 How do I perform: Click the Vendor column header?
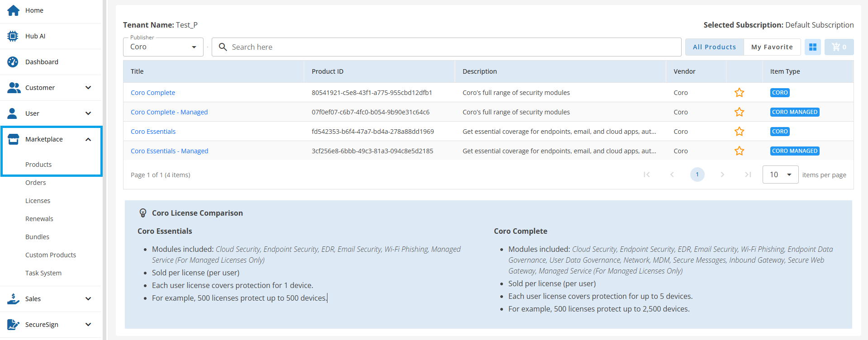(697, 71)
